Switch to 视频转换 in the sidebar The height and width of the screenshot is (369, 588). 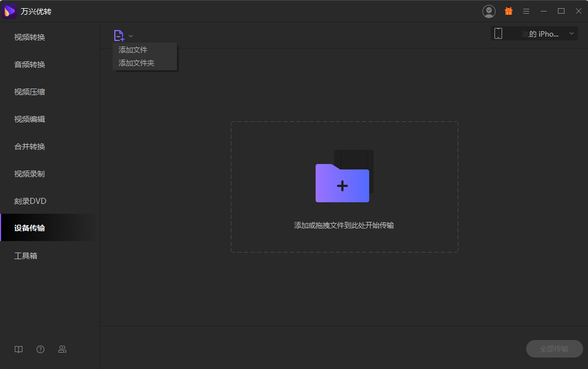point(30,37)
